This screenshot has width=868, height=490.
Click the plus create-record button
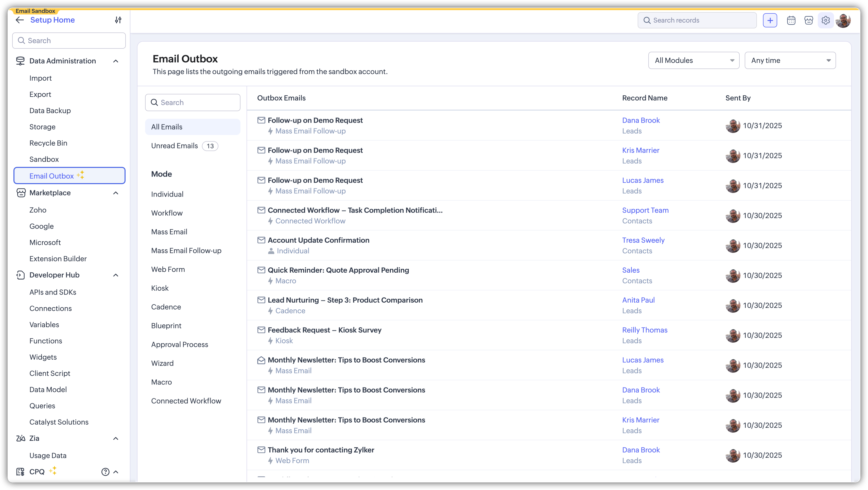point(770,20)
